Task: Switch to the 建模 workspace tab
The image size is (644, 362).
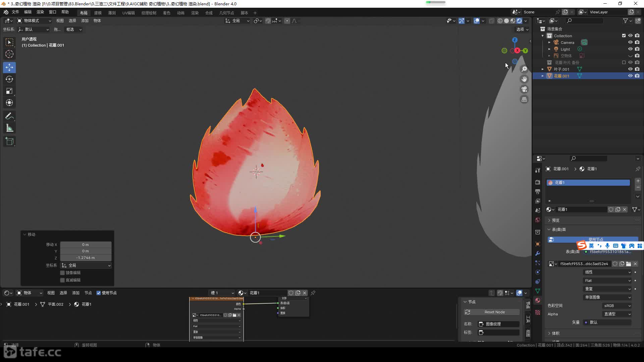Action: coord(98,13)
